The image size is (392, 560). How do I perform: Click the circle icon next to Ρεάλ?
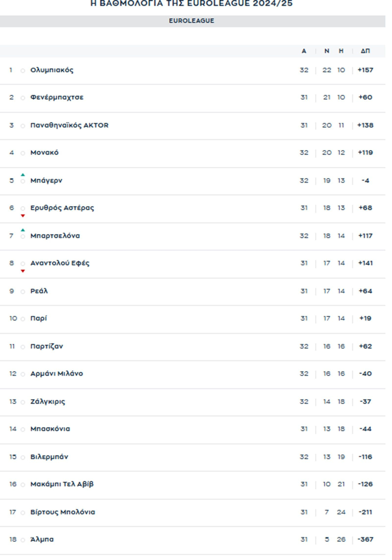pyautogui.click(x=23, y=292)
